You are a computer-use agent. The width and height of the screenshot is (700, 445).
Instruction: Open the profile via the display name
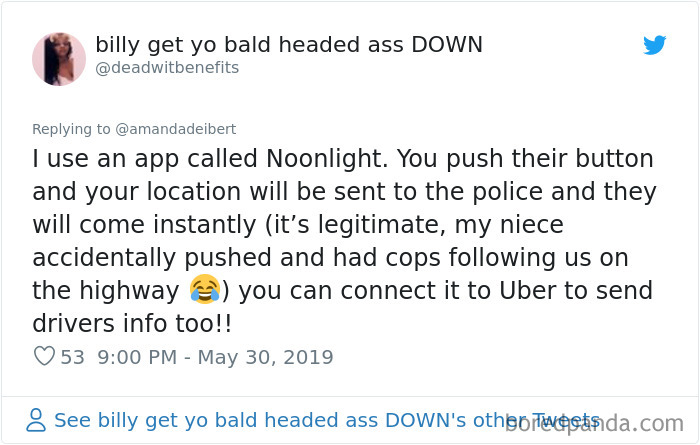289,45
